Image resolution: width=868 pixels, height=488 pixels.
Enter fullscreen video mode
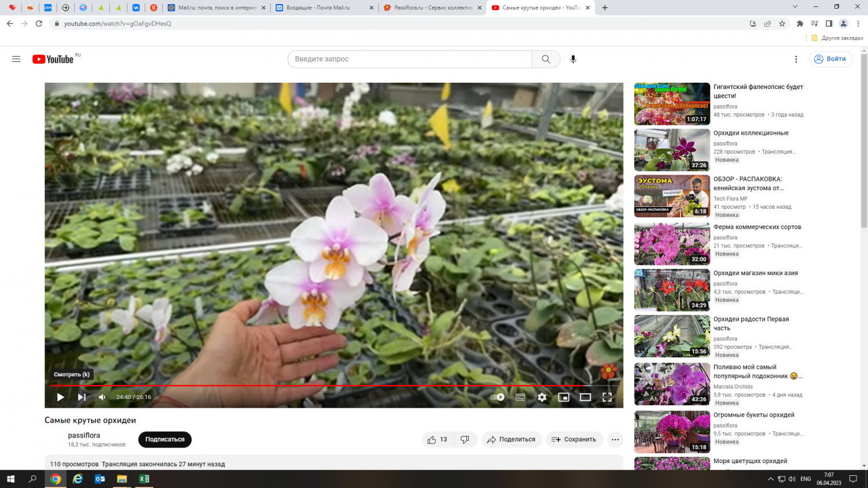click(607, 397)
